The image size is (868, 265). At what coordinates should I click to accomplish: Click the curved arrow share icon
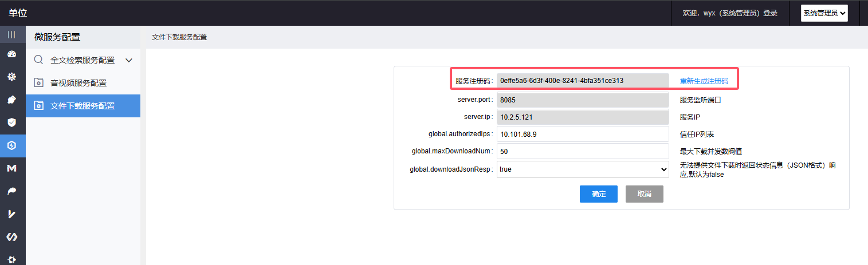11,191
